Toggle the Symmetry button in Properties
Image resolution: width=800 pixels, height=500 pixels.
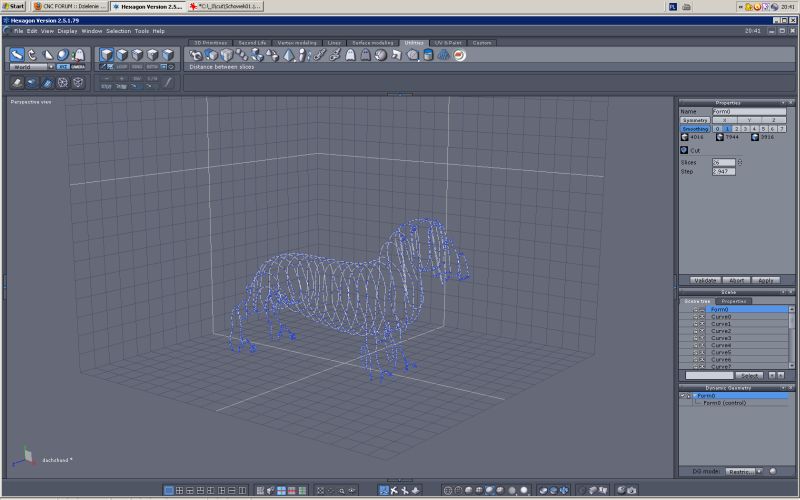[695, 120]
